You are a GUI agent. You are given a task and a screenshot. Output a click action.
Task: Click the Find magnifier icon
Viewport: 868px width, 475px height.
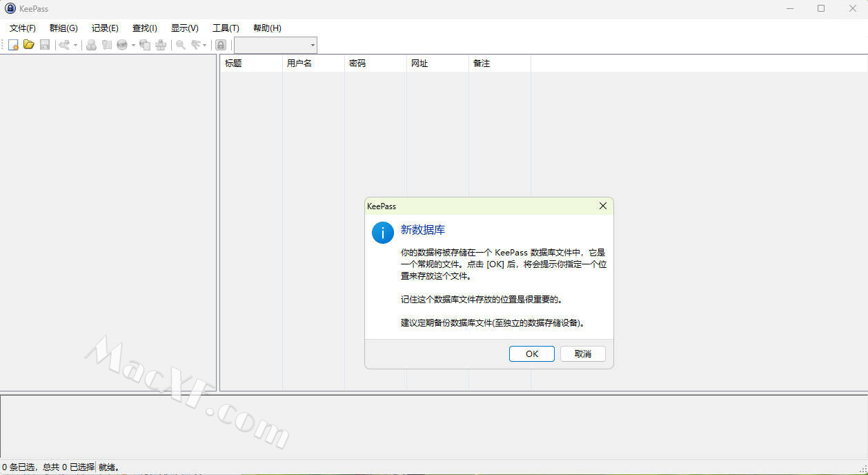click(181, 45)
